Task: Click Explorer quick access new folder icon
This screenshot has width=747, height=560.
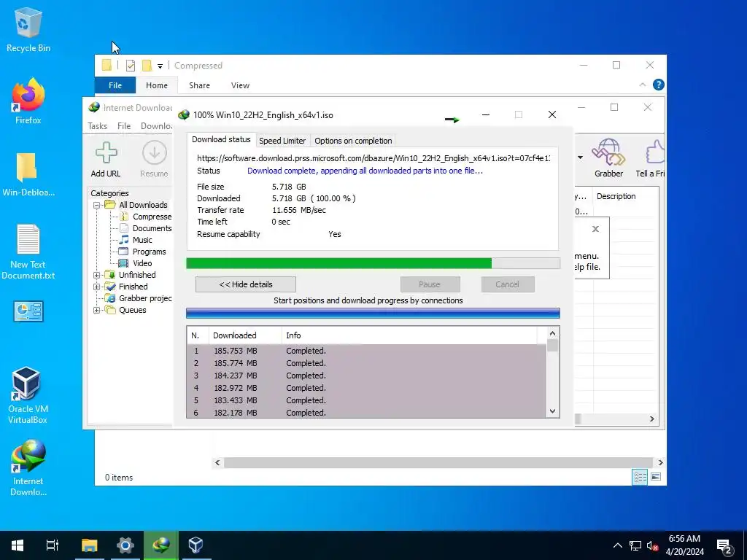Action: (147, 66)
